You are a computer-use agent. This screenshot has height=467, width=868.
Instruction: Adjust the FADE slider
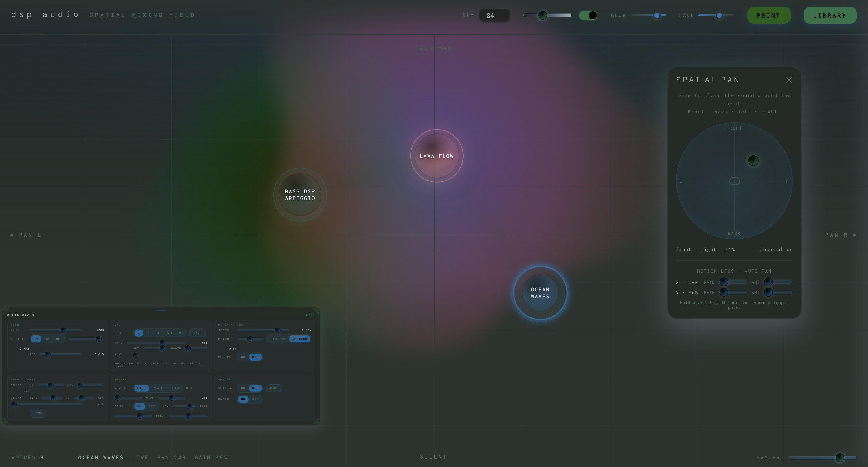tap(716, 15)
